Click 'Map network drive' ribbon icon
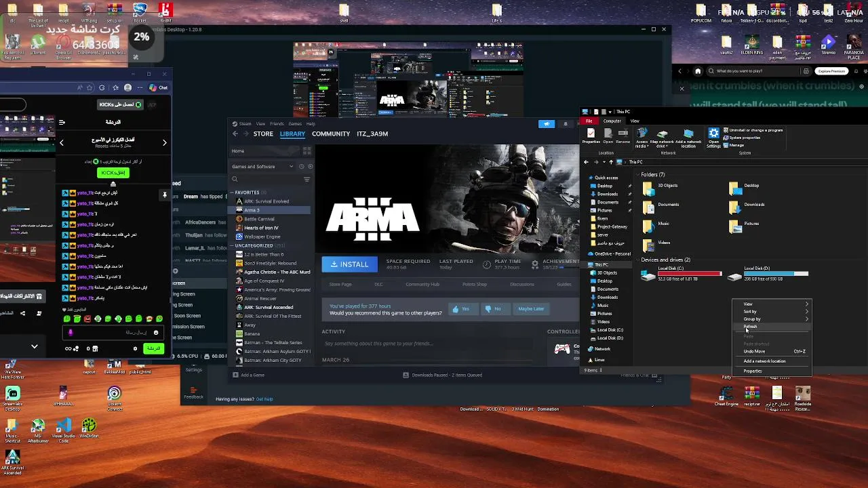This screenshot has width=868, height=488. (662, 138)
